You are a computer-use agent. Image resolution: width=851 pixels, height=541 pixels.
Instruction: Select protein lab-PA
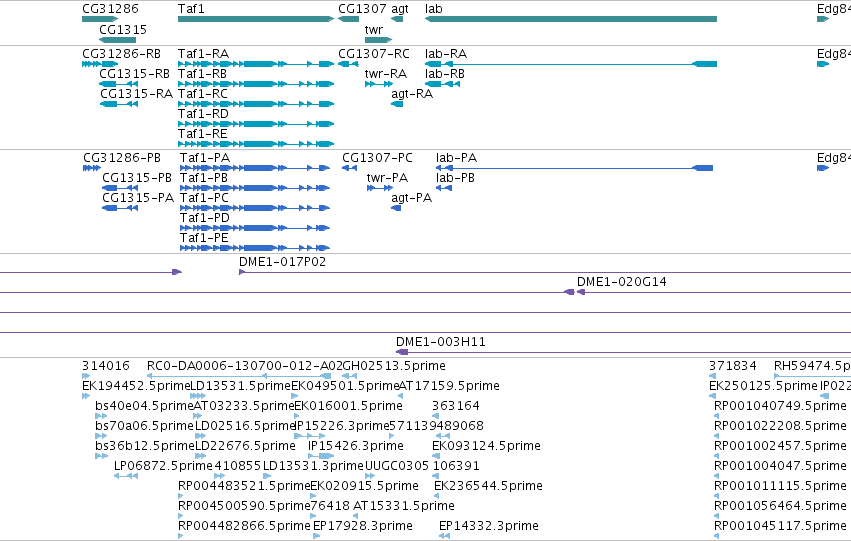[574, 168]
